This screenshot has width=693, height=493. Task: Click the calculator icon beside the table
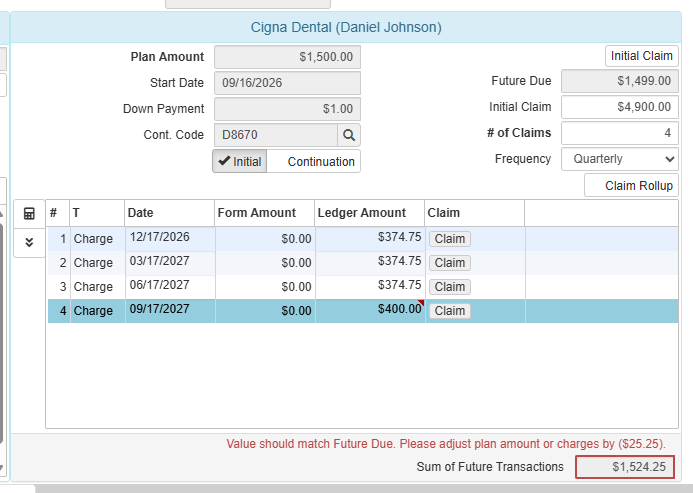click(x=29, y=214)
